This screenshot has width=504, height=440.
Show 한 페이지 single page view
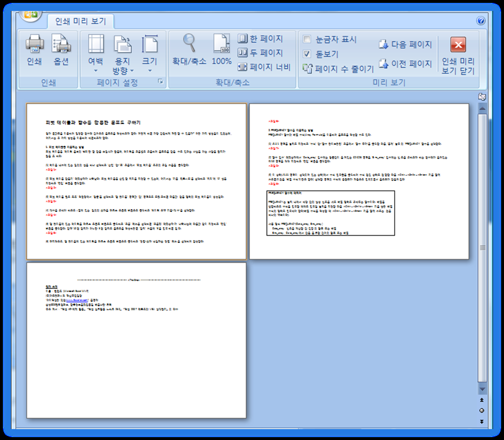point(261,38)
